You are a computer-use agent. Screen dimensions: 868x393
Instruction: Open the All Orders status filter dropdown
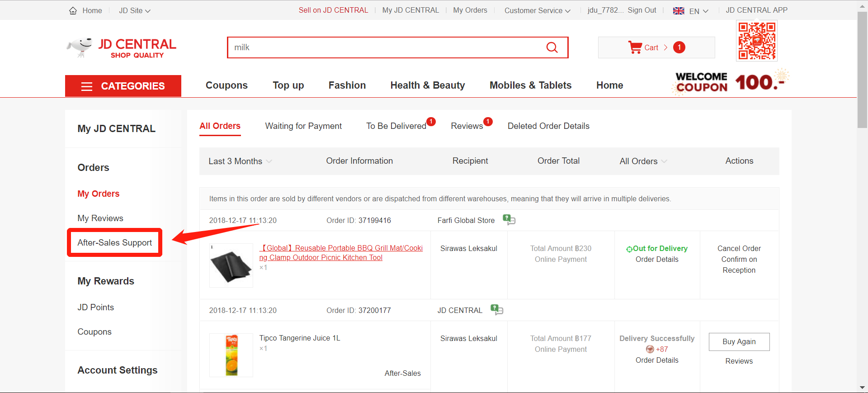coord(643,161)
